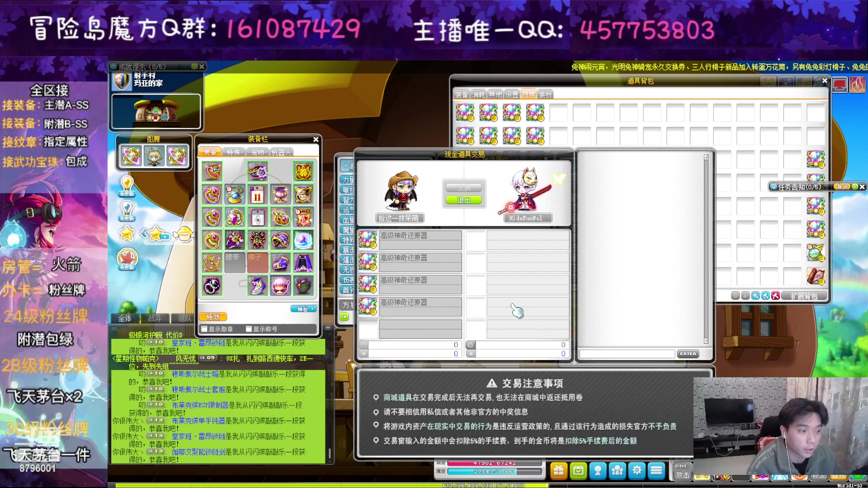Click the empty 腰带 belt slot
The image size is (868, 488).
point(235,263)
